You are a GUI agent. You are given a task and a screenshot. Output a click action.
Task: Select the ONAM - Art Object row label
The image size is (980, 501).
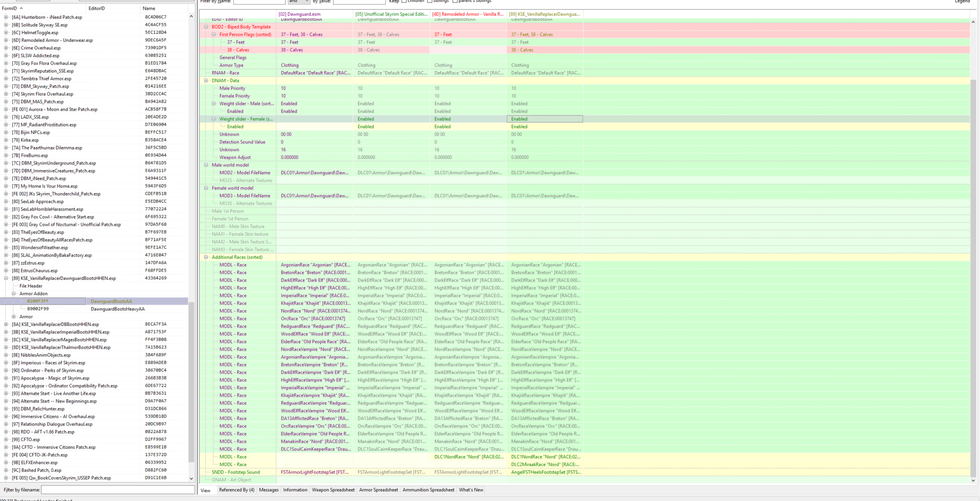pyautogui.click(x=231, y=480)
